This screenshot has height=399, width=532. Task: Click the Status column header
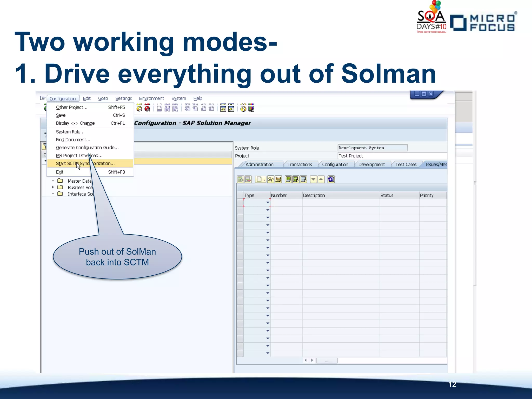point(399,195)
